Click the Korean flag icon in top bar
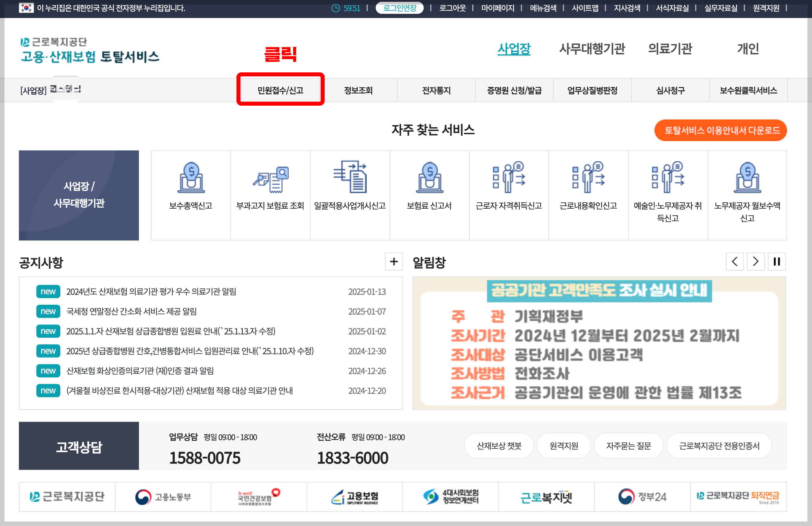The width and height of the screenshot is (812, 526). [26, 8]
